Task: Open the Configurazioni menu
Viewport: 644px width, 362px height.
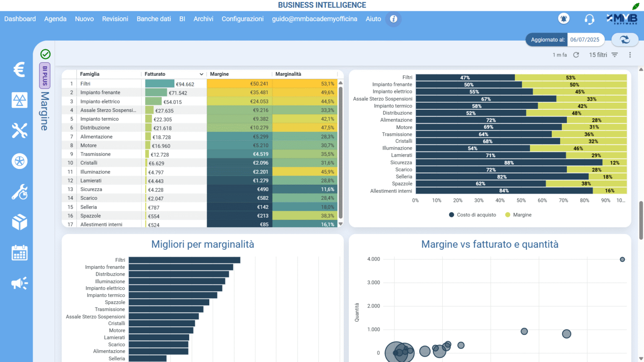Action: click(242, 19)
